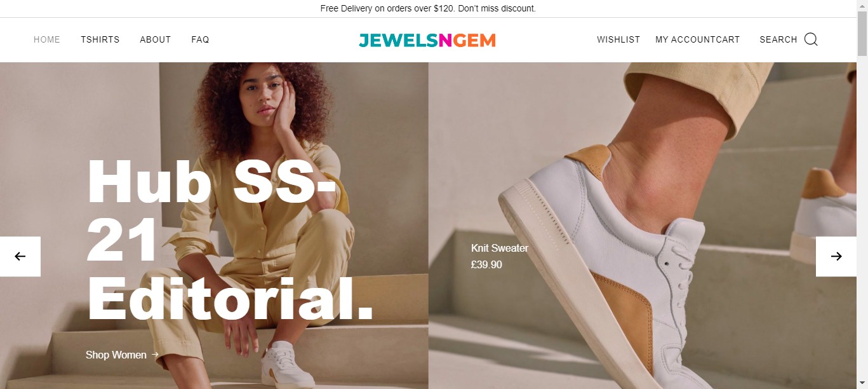Click the vertical page scrollbar
The image size is (868, 389).
[862, 194]
